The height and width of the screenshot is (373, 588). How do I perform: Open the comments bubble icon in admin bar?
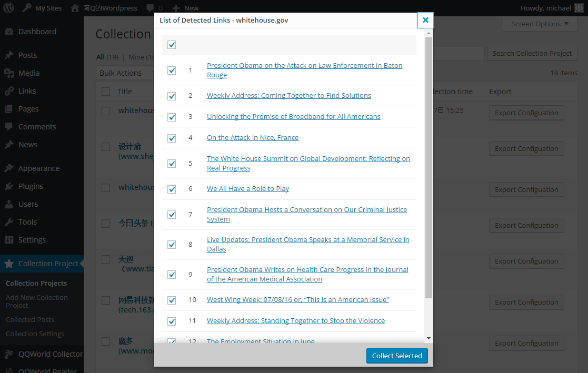[150, 8]
